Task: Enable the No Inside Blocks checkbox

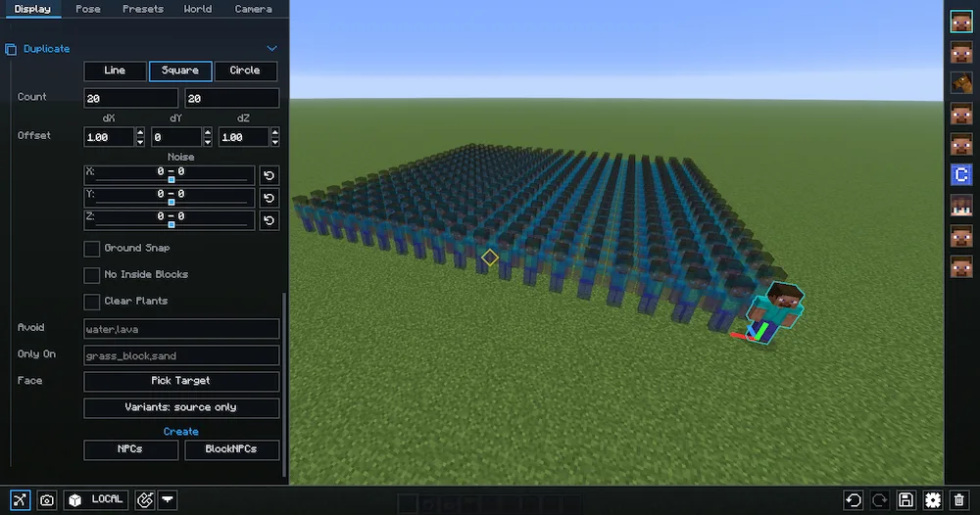Action: [92, 275]
